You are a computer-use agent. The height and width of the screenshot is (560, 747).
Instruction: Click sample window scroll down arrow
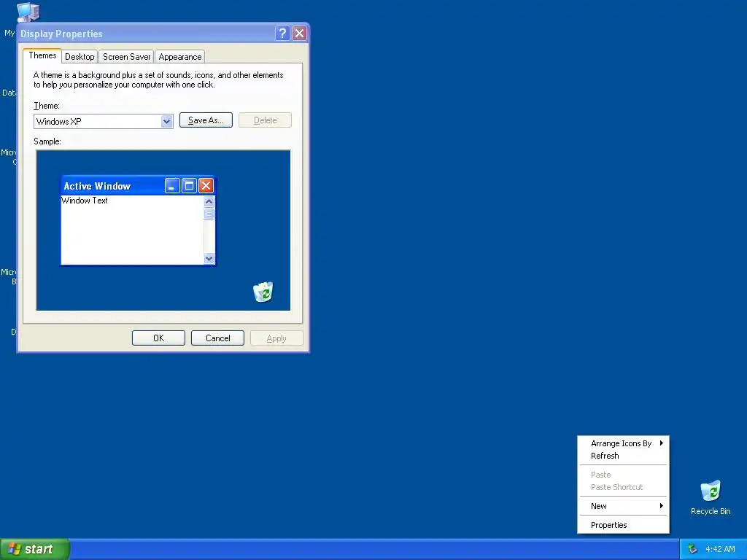[209, 259]
